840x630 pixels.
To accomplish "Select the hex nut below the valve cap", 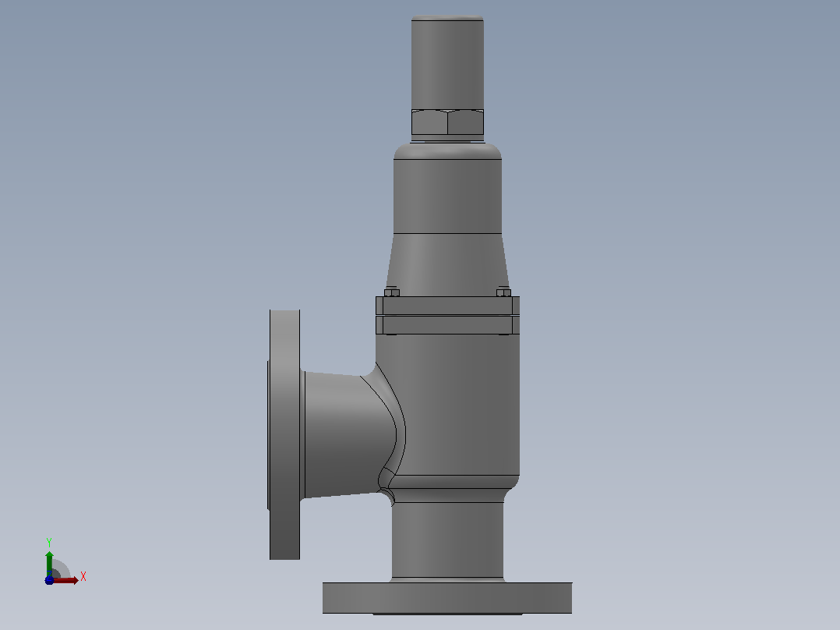I will [x=447, y=122].
